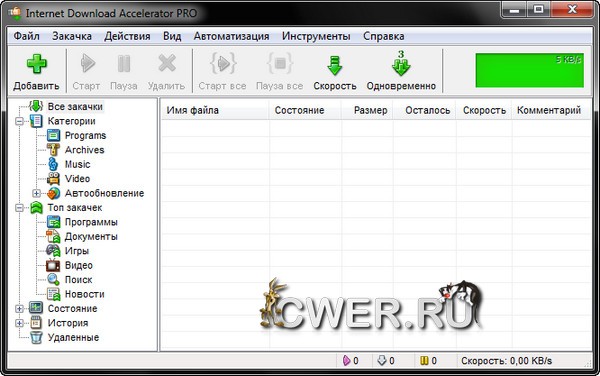This screenshot has height=376, width=600.
Task: Click the Все закачки tree icon
Action: (x=36, y=106)
